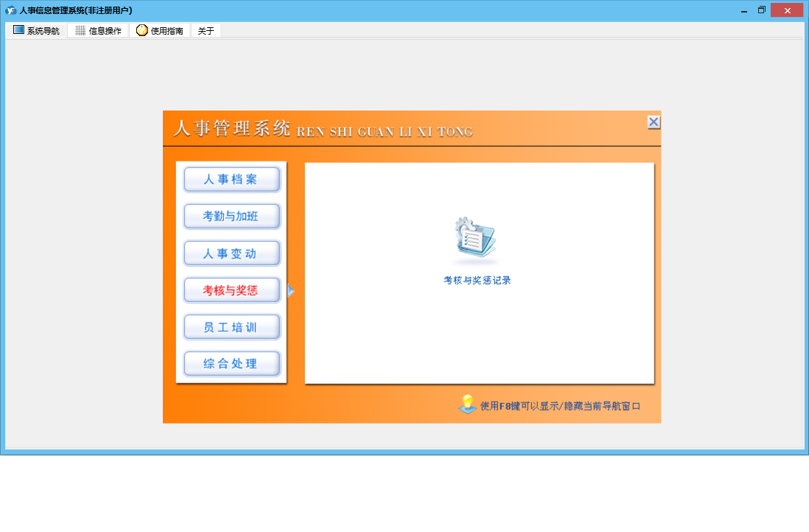Click the 考核与奖惩记录 label text

477,280
